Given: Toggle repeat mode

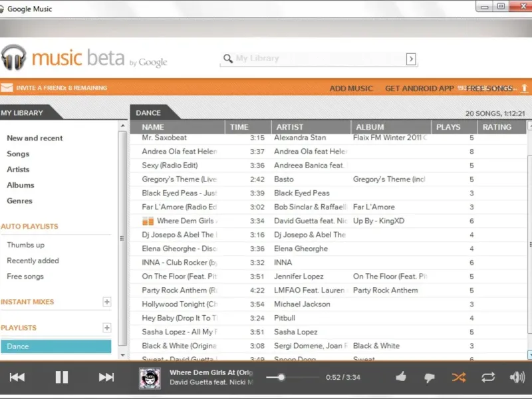Looking at the screenshot, I should pyautogui.click(x=488, y=377).
